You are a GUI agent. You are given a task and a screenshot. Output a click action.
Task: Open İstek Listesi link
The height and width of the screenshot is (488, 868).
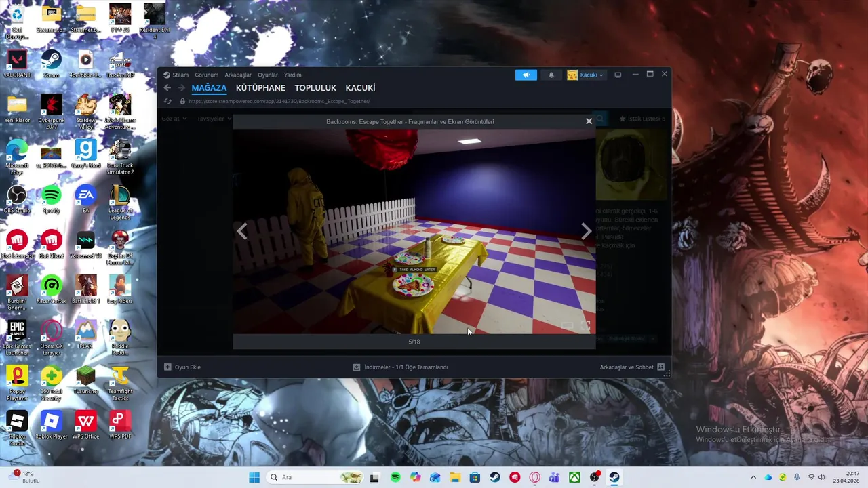(x=641, y=119)
